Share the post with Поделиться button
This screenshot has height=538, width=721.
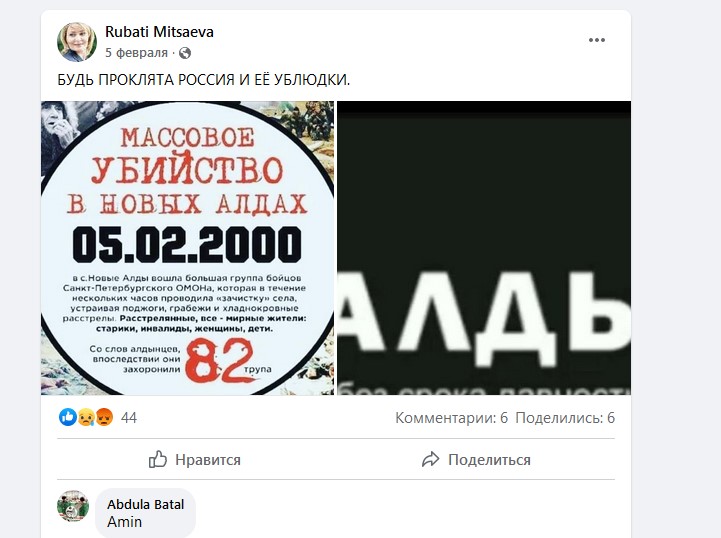(x=476, y=459)
